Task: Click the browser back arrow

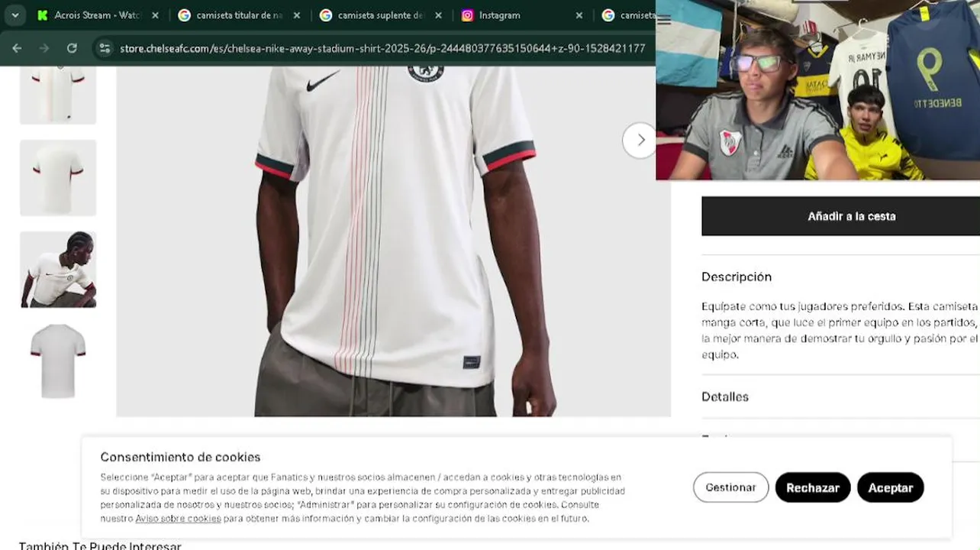Action: pyautogui.click(x=17, y=48)
